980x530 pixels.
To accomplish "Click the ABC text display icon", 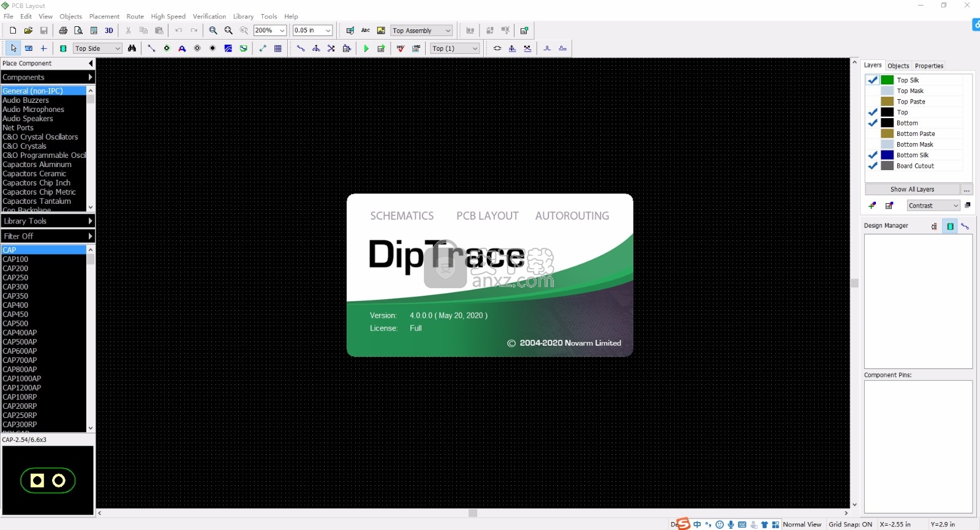I will 366,30.
